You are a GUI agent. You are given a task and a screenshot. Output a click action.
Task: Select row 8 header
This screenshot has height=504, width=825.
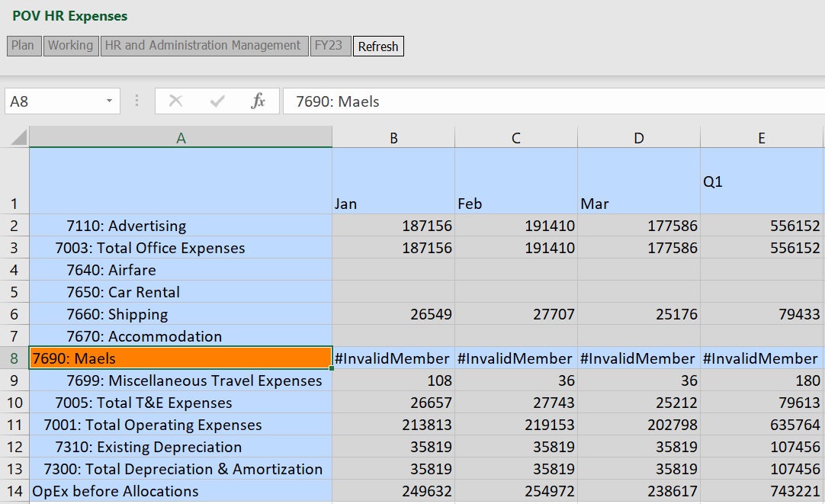tap(15, 358)
